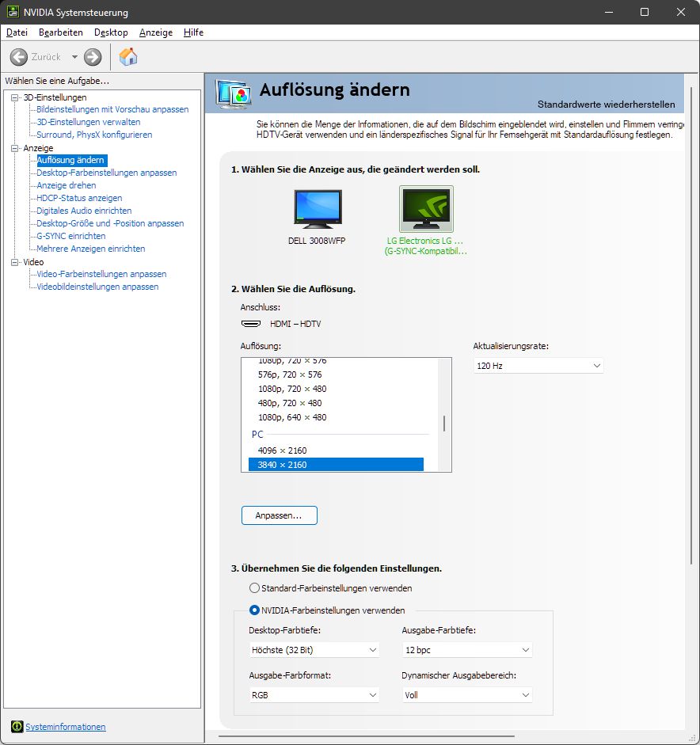The height and width of the screenshot is (745, 700).
Task: Open Surround, PhysX konfigurieren
Action: (94, 135)
